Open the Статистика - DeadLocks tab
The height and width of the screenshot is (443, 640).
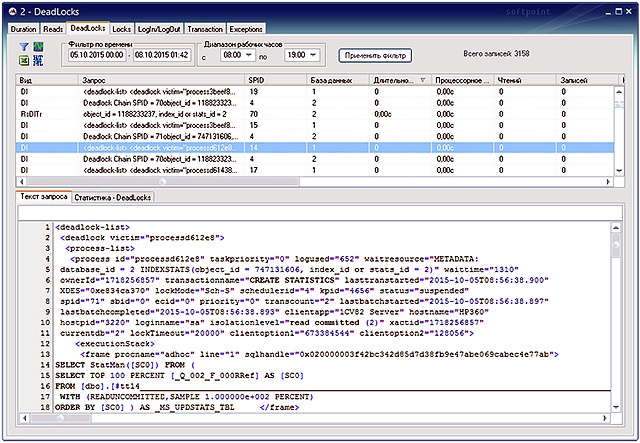point(113,198)
